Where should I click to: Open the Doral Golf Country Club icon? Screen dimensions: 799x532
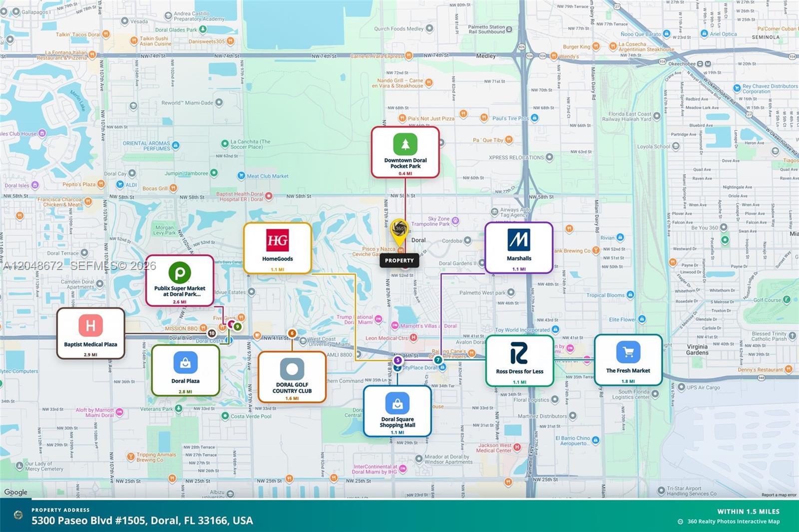coord(292,369)
